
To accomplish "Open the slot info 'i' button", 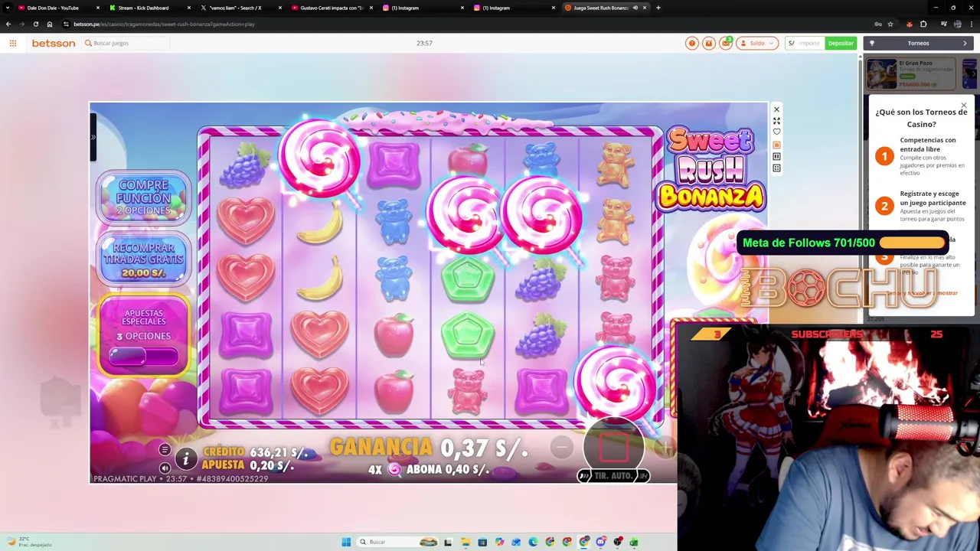I will click(x=186, y=458).
